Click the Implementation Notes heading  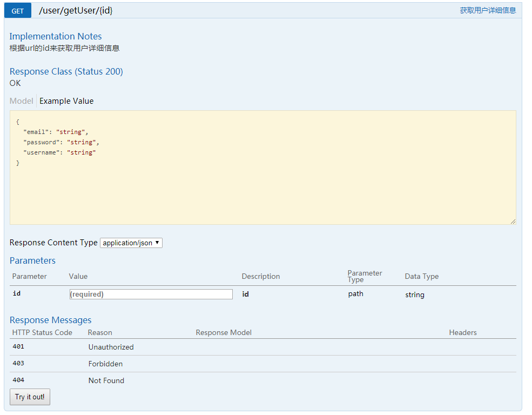(x=55, y=36)
